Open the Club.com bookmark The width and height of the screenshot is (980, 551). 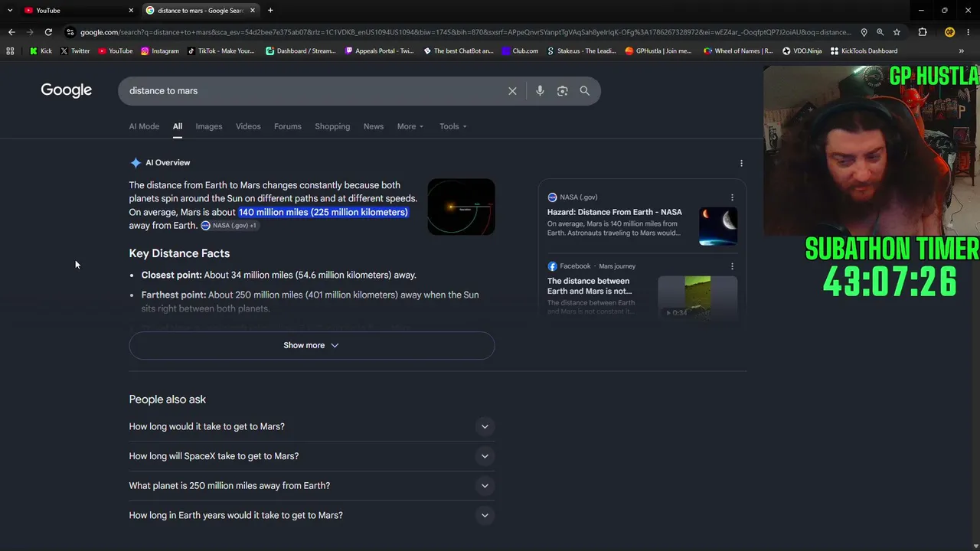click(521, 51)
